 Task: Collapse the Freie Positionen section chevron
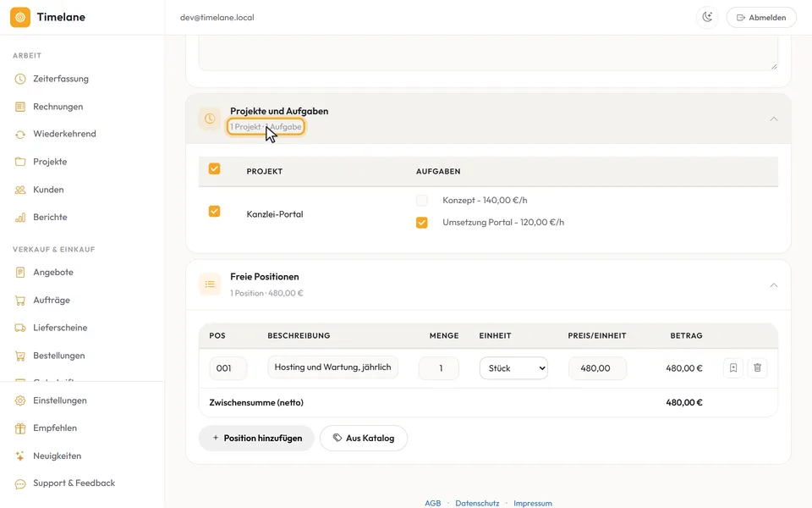pos(774,285)
